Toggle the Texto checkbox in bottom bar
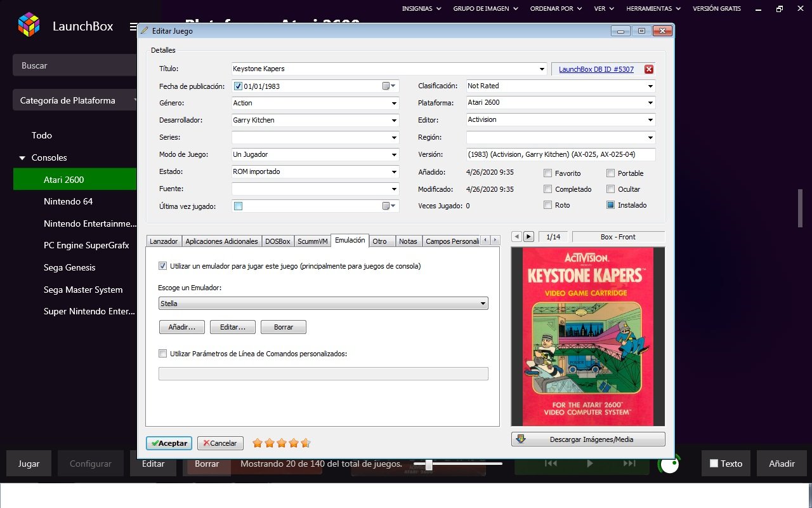Image resolution: width=812 pixels, height=508 pixels. pyautogui.click(x=714, y=464)
